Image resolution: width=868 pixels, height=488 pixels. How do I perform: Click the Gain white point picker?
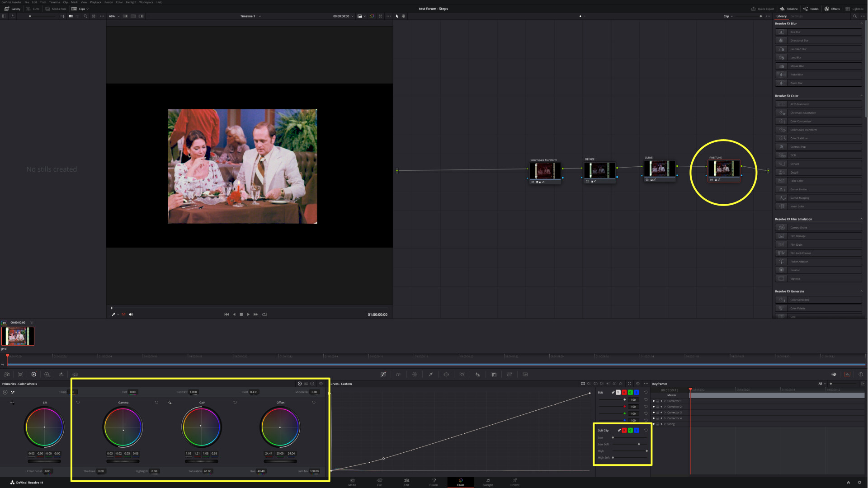click(x=170, y=403)
